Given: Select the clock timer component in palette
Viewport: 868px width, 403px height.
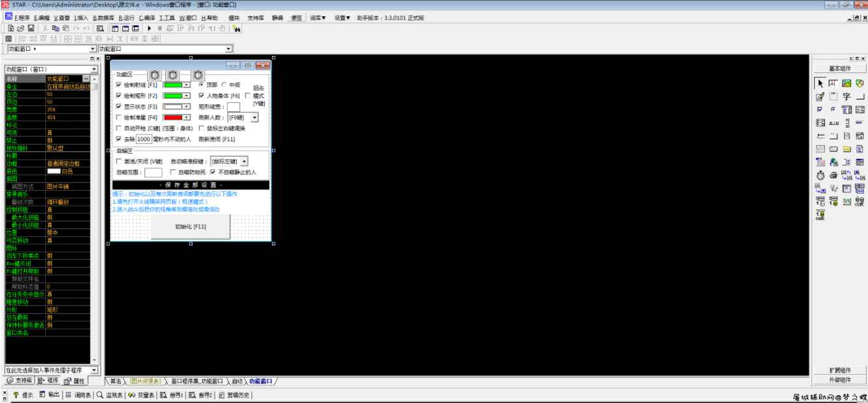Looking at the screenshot, I should [821, 174].
